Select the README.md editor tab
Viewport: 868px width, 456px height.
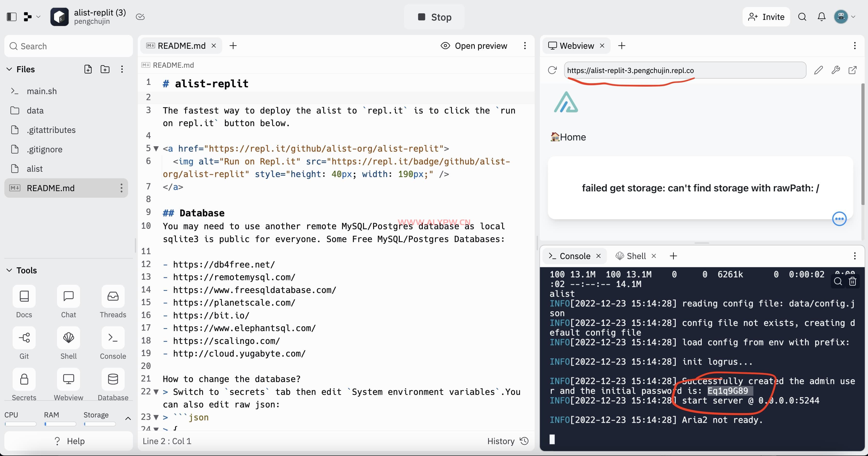(x=181, y=46)
